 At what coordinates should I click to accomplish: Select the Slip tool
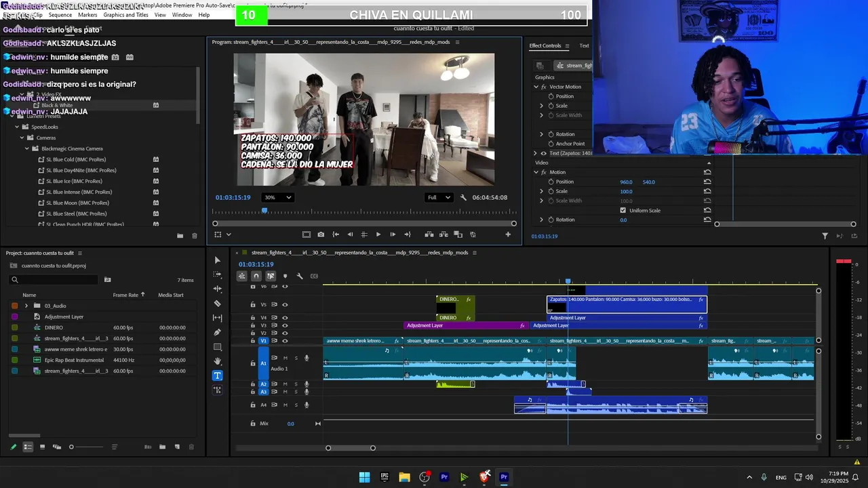coord(217,318)
